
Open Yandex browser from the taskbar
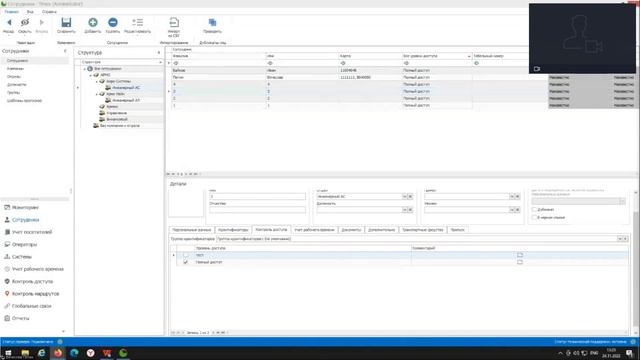click(x=91, y=353)
